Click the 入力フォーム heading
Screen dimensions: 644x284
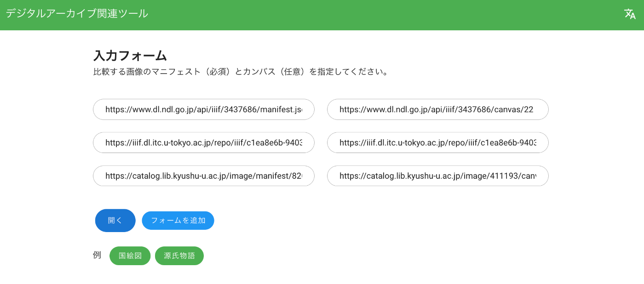130,56
